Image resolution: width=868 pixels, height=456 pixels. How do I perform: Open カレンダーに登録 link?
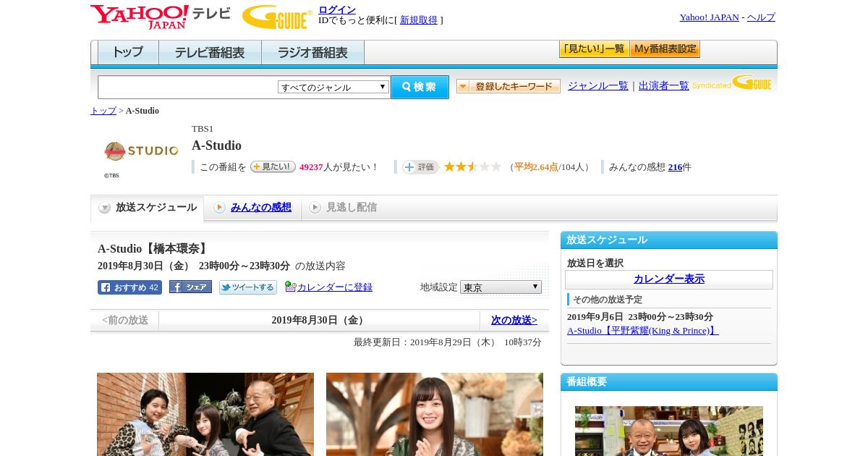point(335,287)
